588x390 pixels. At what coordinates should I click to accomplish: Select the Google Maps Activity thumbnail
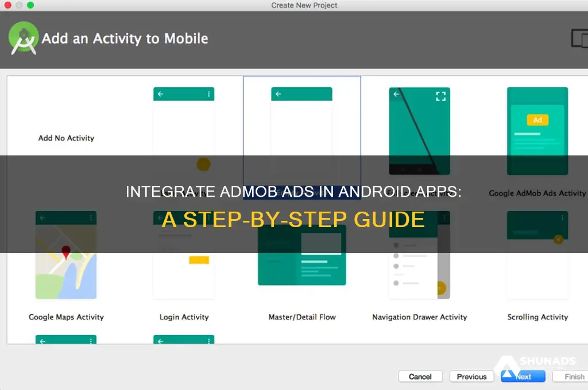coord(66,255)
